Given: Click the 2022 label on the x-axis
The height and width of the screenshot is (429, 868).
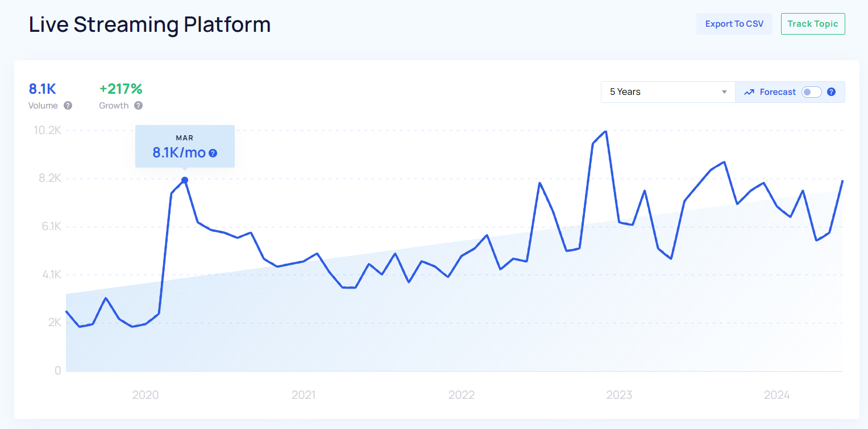Looking at the screenshot, I should [461, 395].
